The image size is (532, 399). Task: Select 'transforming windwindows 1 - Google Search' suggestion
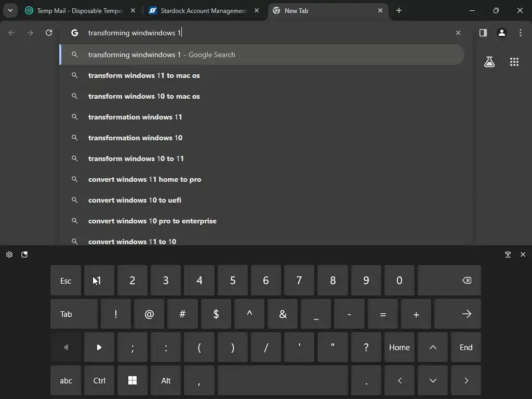[x=262, y=55]
